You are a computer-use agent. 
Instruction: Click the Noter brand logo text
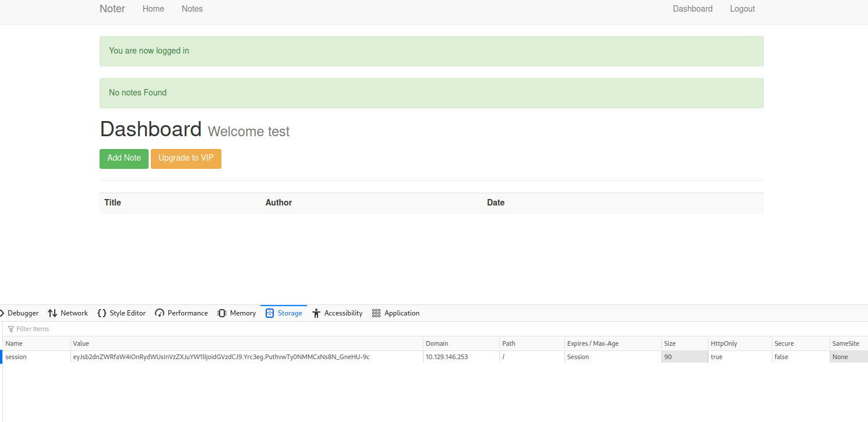pyautogui.click(x=112, y=9)
